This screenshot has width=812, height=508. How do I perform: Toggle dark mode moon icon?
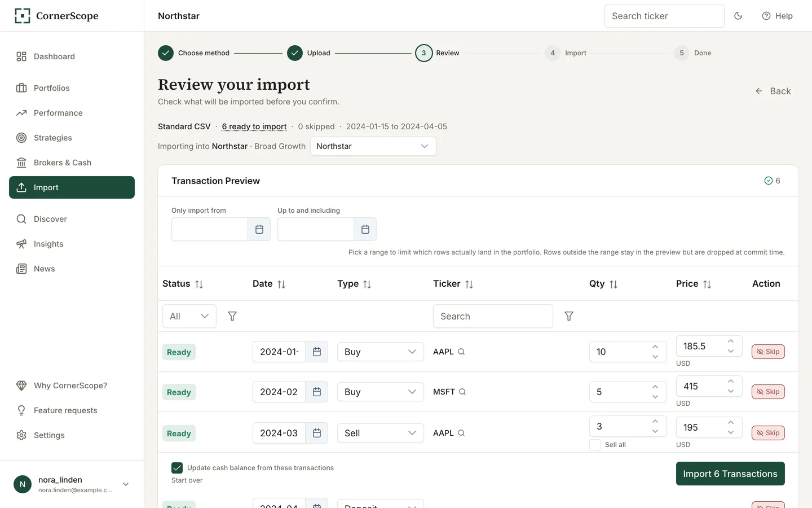[x=738, y=16]
